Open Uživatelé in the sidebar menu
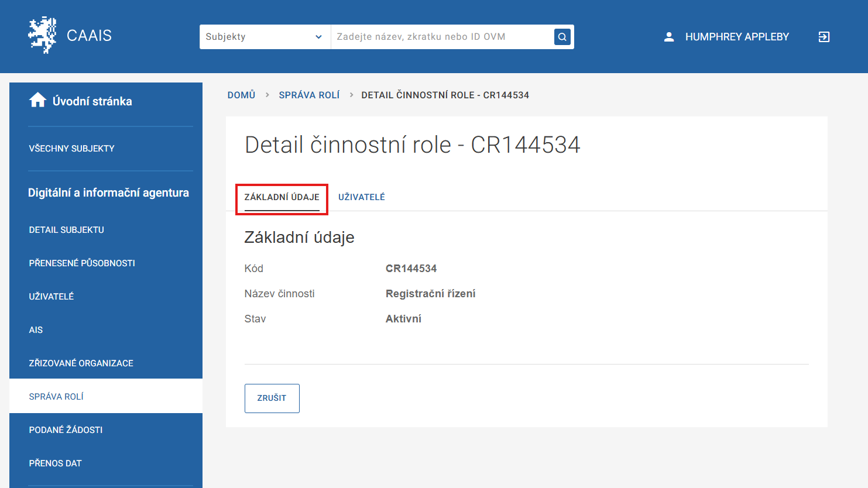Image resolution: width=868 pixels, height=488 pixels. (x=52, y=297)
